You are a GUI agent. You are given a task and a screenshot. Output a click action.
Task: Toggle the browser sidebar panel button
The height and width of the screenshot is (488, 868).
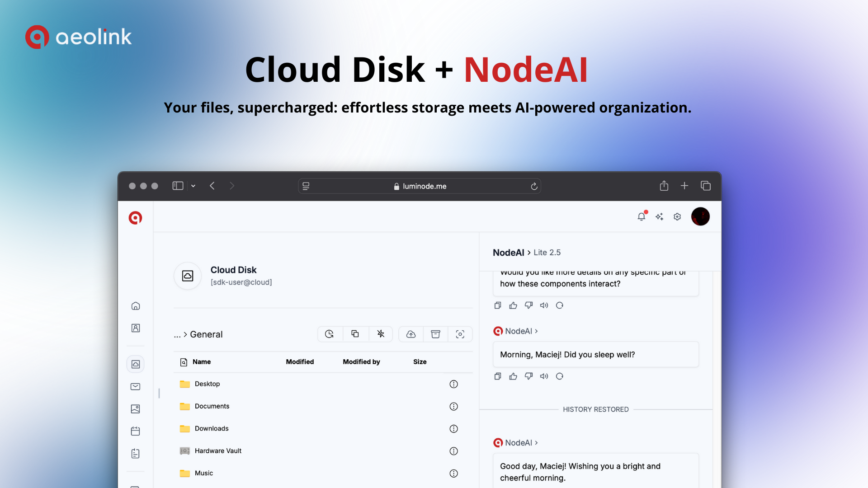pyautogui.click(x=178, y=186)
